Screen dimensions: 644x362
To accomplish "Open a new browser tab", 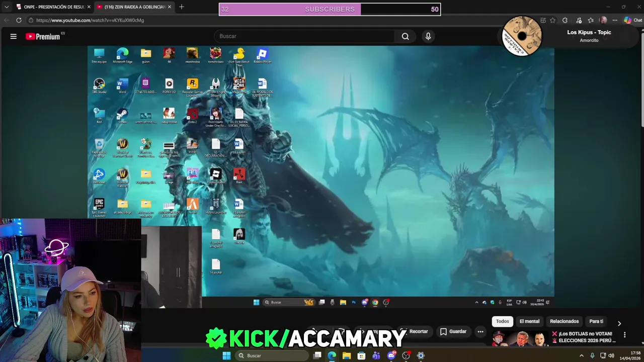I will (181, 7).
